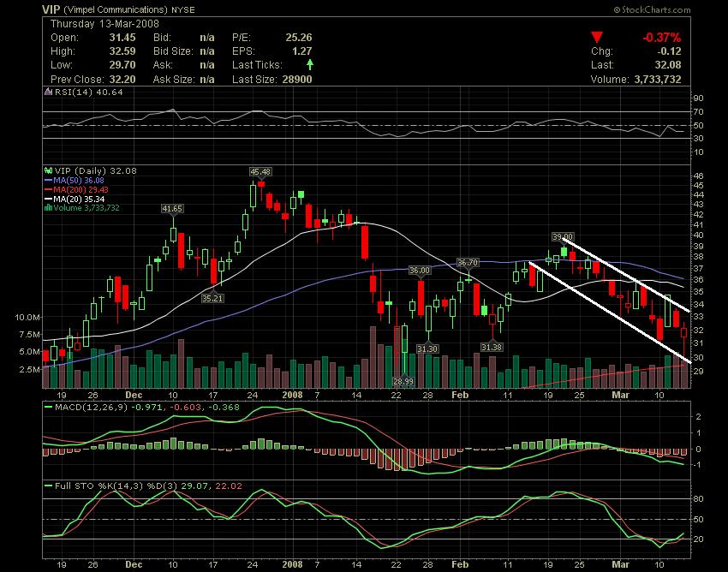Click the Prev Close value 32.20
728x572 pixels.
click(x=122, y=80)
